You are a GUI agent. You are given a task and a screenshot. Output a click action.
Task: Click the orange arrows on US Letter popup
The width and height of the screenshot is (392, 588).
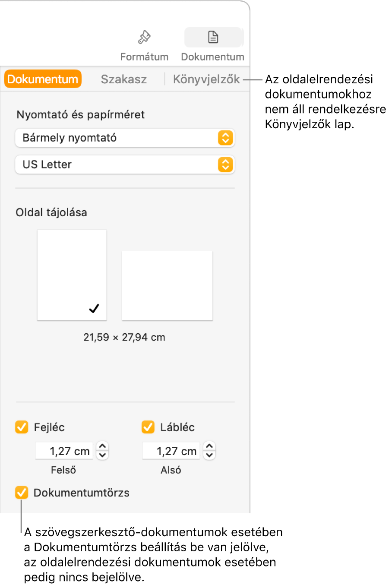pos(225,165)
